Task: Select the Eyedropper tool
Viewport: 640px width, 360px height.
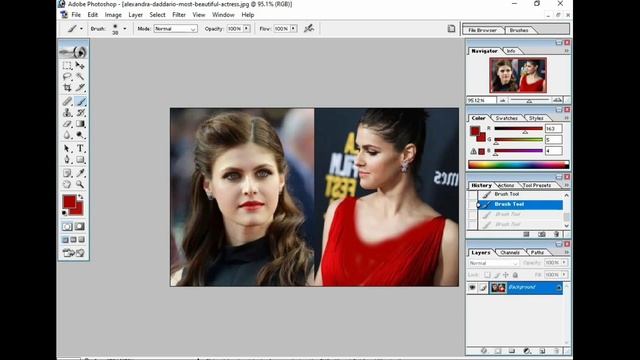Action: [x=80, y=173]
